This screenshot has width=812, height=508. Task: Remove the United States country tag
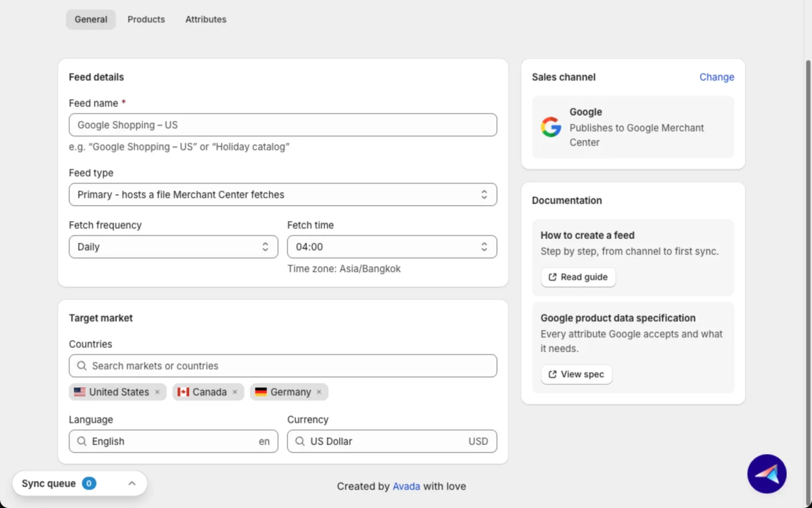(x=157, y=392)
